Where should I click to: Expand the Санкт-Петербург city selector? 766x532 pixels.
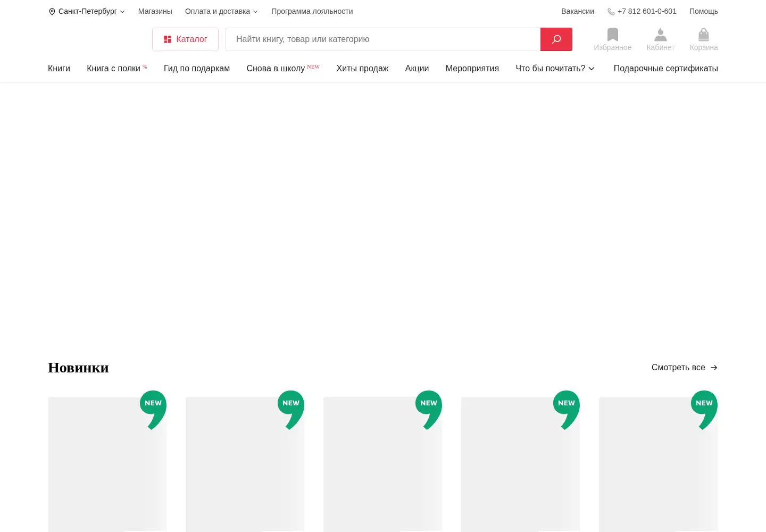pyautogui.click(x=87, y=11)
